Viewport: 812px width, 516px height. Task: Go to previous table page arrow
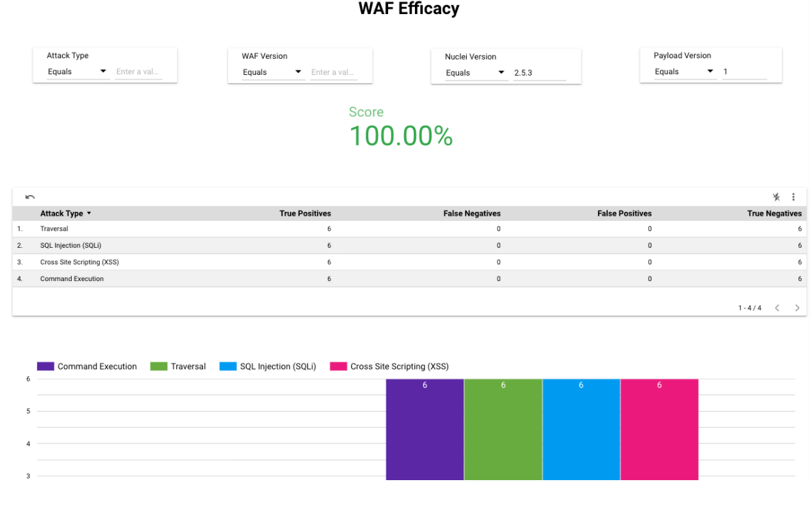pos(777,308)
